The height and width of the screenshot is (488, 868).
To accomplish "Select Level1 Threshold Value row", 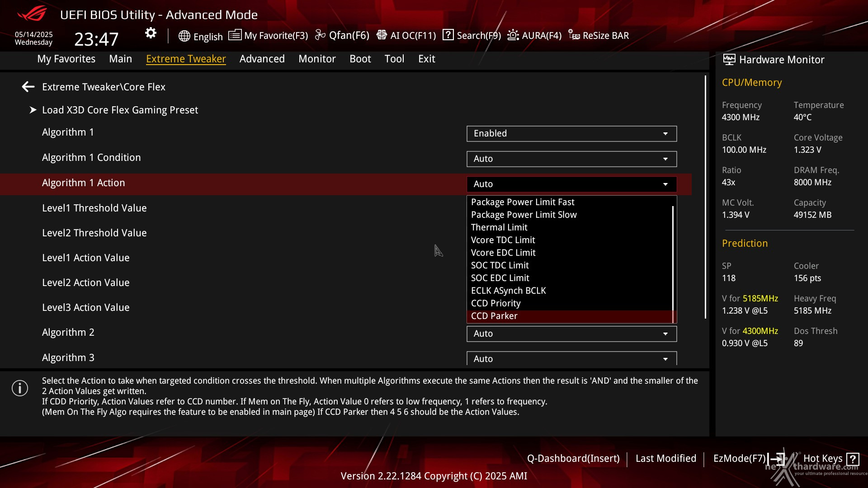I will pos(346,208).
